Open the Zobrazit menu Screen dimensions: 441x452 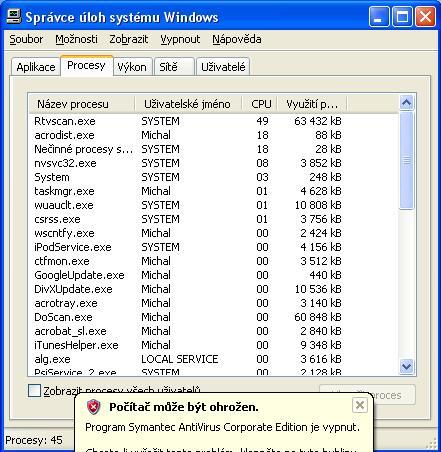click(129, 39)
